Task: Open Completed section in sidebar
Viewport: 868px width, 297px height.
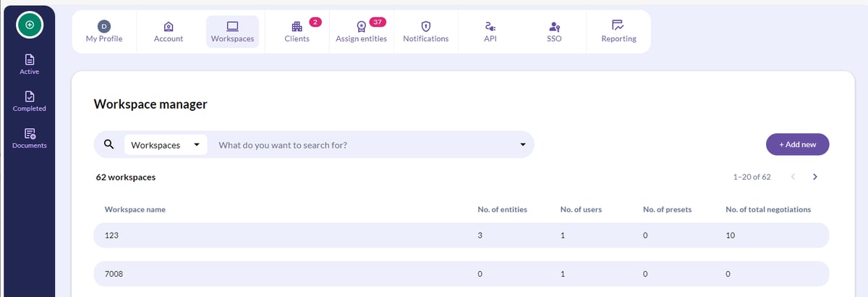Action: click(30, 101)
